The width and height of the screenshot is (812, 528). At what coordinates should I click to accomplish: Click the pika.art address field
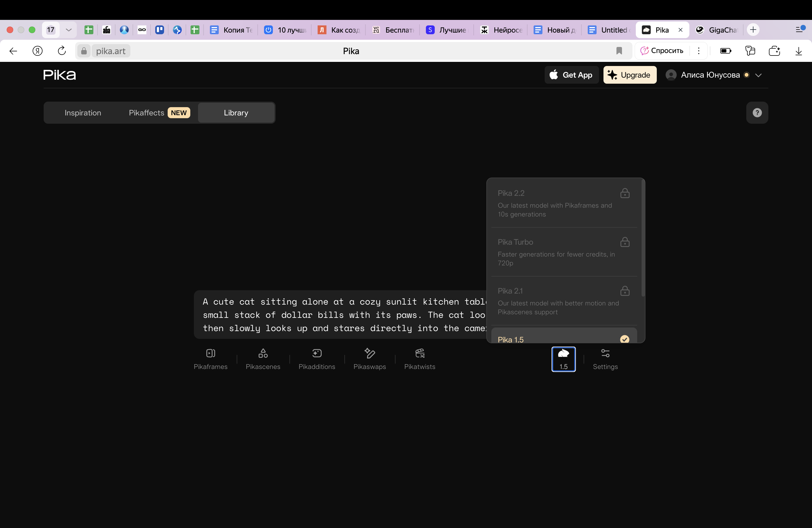tap(110, 51)
